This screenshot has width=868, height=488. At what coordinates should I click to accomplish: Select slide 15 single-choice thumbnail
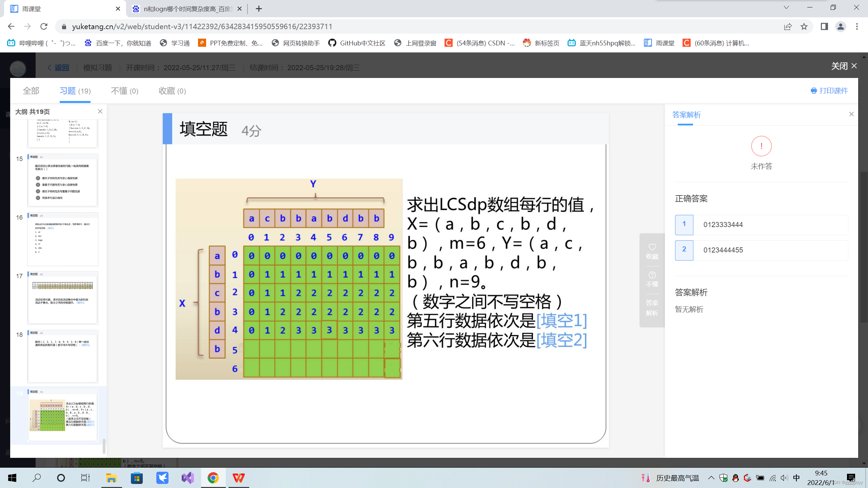pyautogui.click(x=63, y=180)
